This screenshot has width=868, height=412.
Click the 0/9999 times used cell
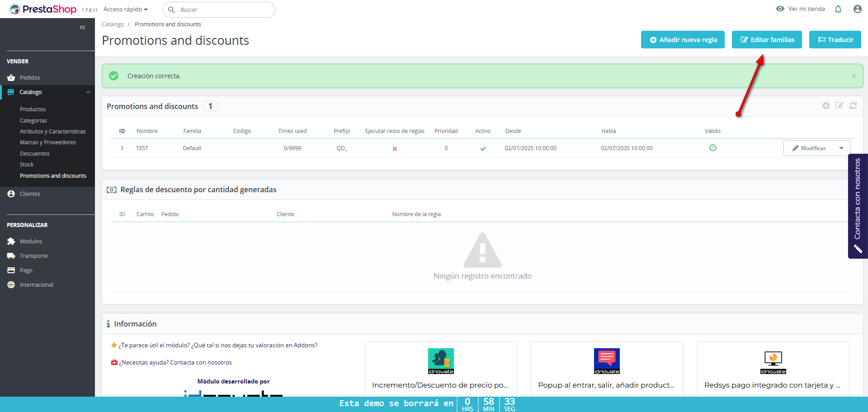pyautogui.click(x=292, y=148)
